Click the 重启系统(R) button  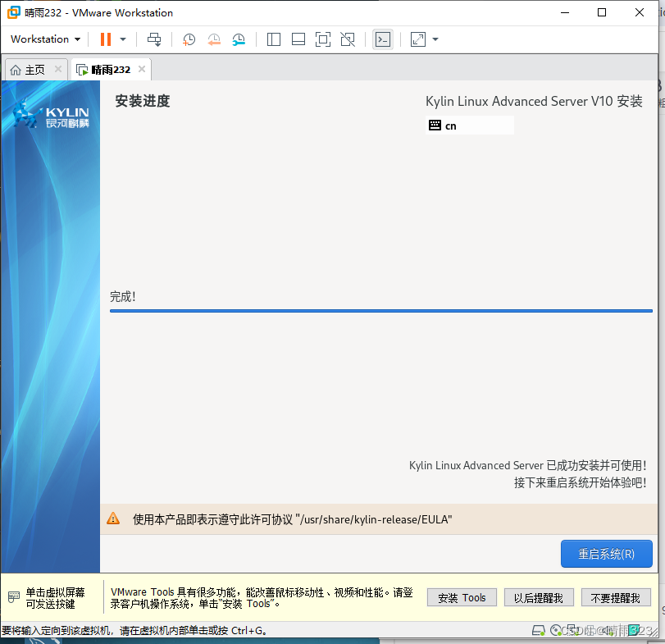607,554
